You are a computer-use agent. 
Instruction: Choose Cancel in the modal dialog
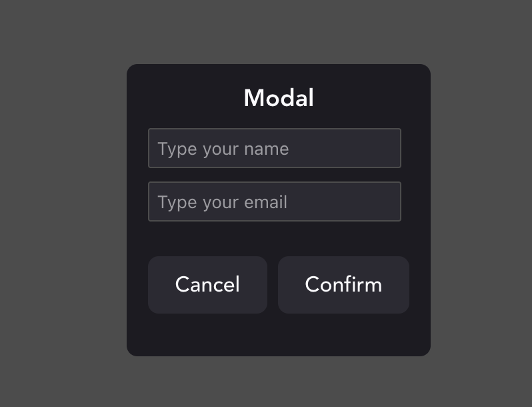(207, 285)
